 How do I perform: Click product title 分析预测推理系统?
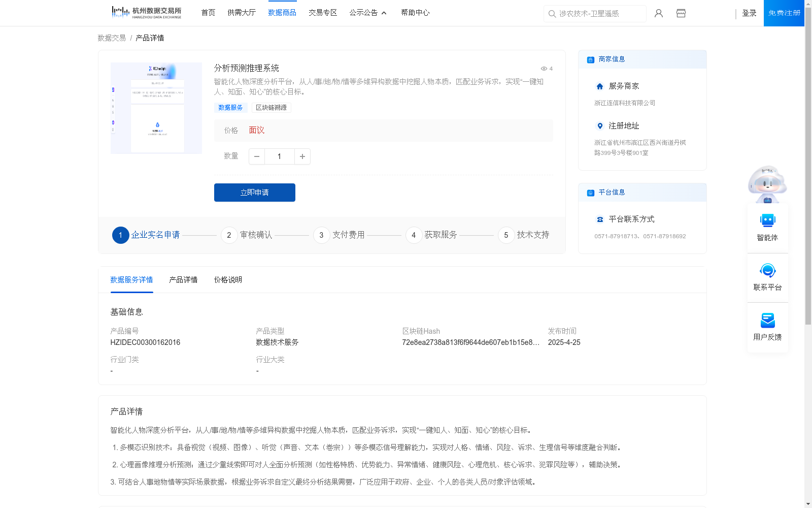(247, 68)
